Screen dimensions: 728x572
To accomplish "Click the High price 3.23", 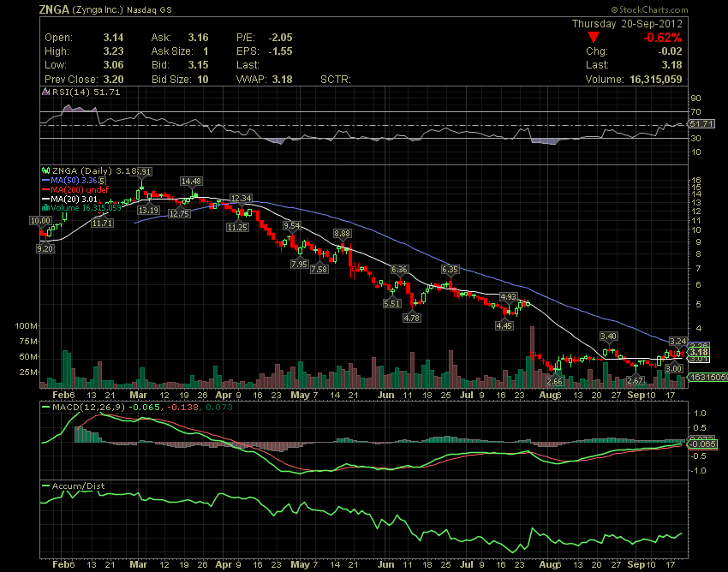I will 113,51.
